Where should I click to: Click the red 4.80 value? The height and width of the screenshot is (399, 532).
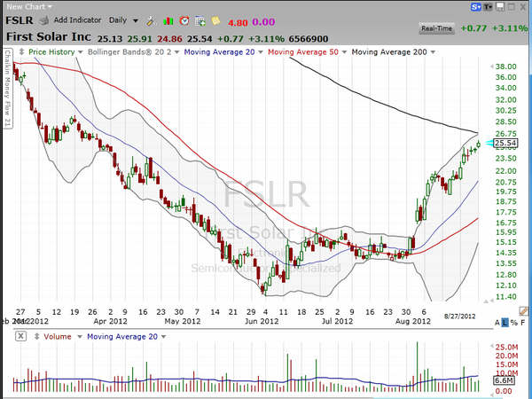238,23
